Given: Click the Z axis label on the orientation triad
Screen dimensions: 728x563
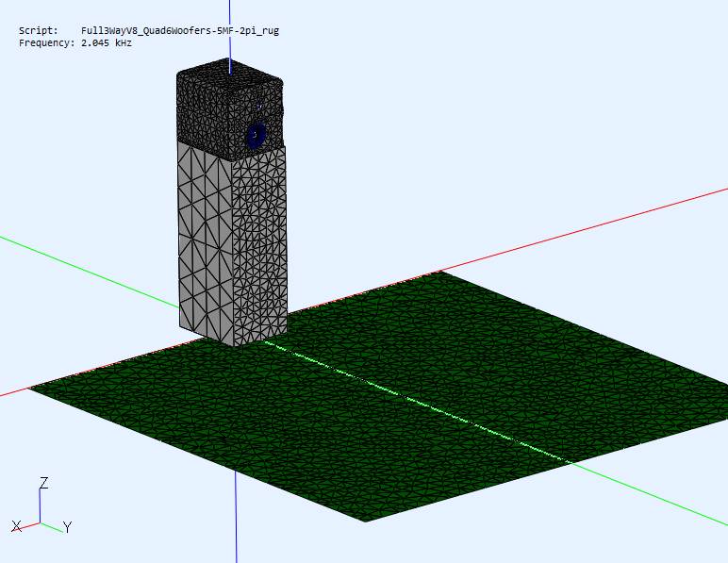Looking at the screenshot, I should click(44, 483).
